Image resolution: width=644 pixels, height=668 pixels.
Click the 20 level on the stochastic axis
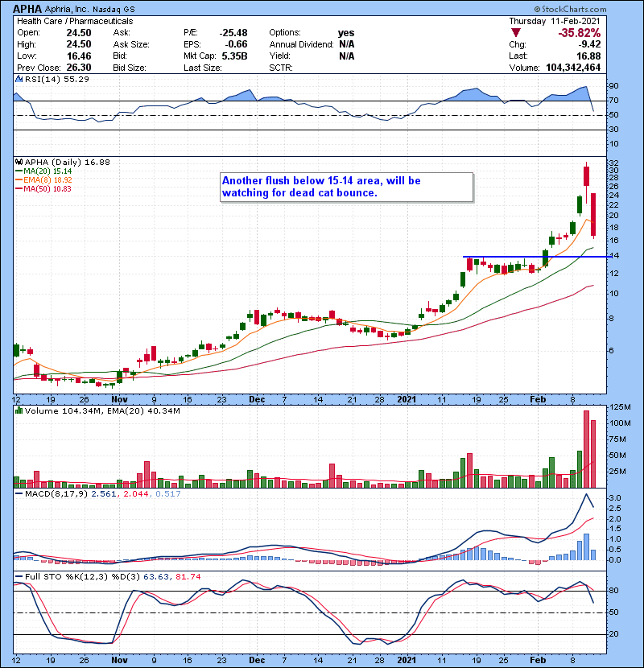click(614, 634)
